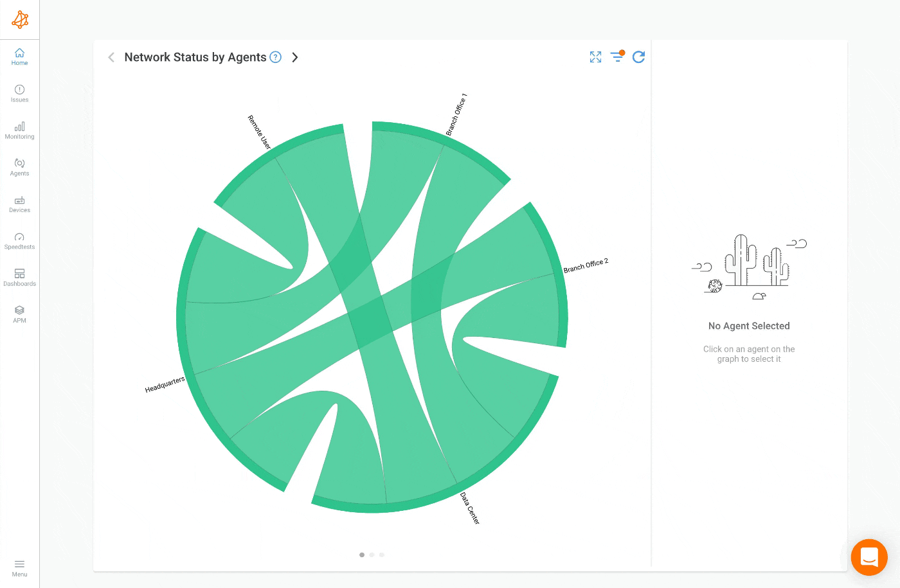The image size is (900, 588).
Task: Open the Menu at the bottom of sidebar
Action: click(19, 568)
